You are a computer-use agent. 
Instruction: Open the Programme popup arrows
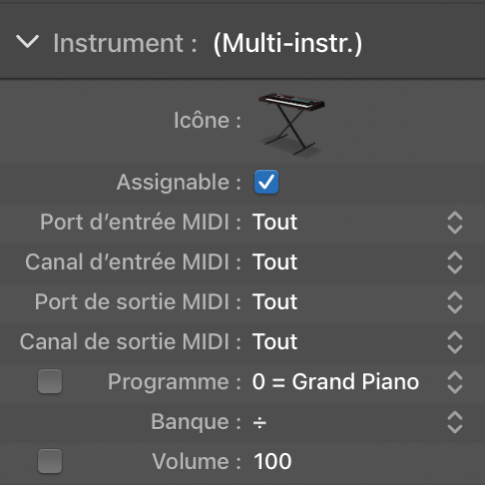coord(455,382)
